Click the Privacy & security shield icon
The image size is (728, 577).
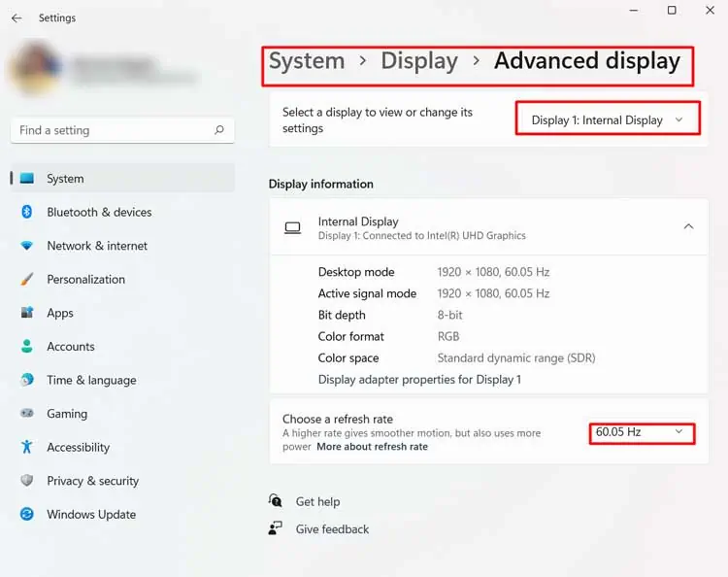coord(27,481)
